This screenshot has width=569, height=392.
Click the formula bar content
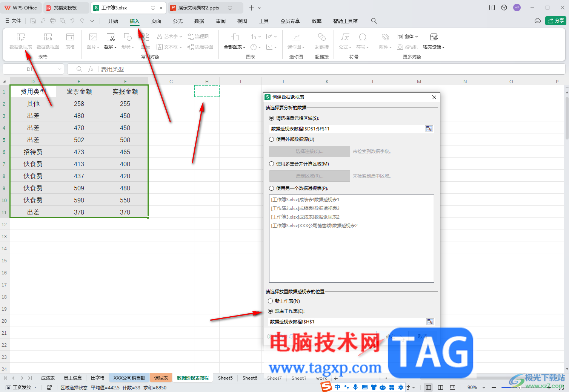coord(112,69)
